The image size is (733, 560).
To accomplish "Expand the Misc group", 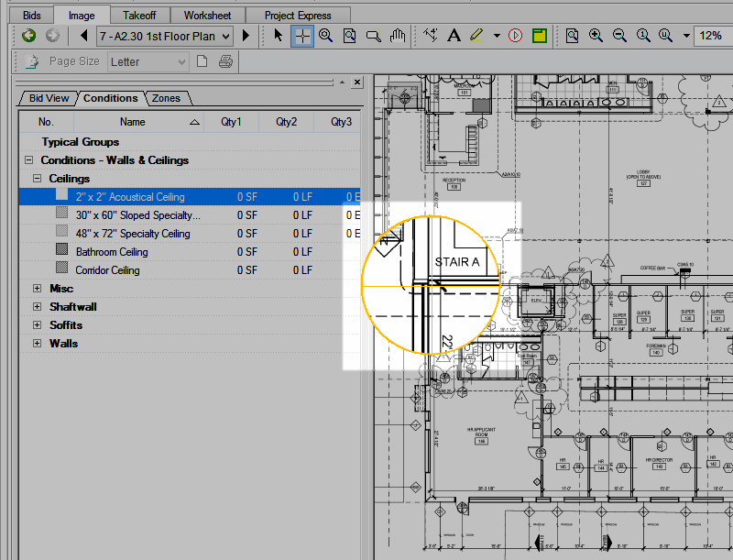I will (37, 288).
